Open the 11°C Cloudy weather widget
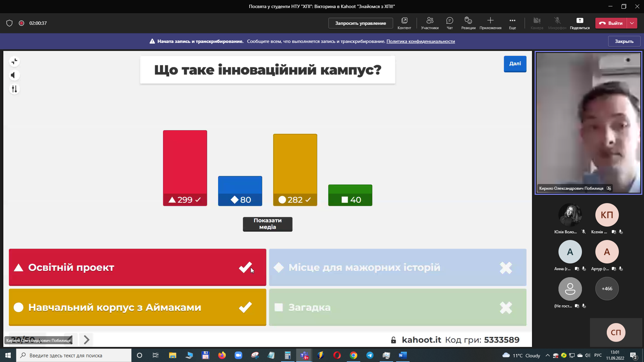 point(521,355)
